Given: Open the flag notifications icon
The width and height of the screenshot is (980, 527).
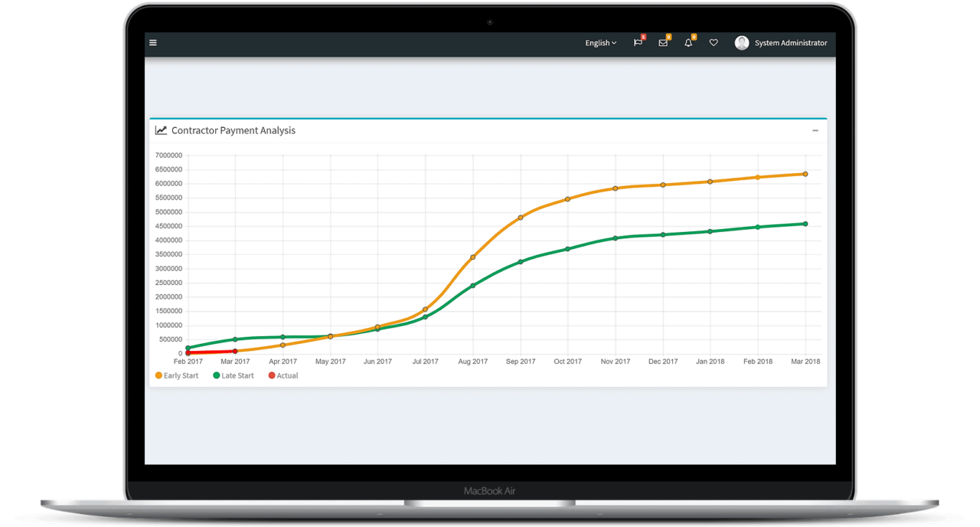Looking at the screenshot, I should 638,43.
